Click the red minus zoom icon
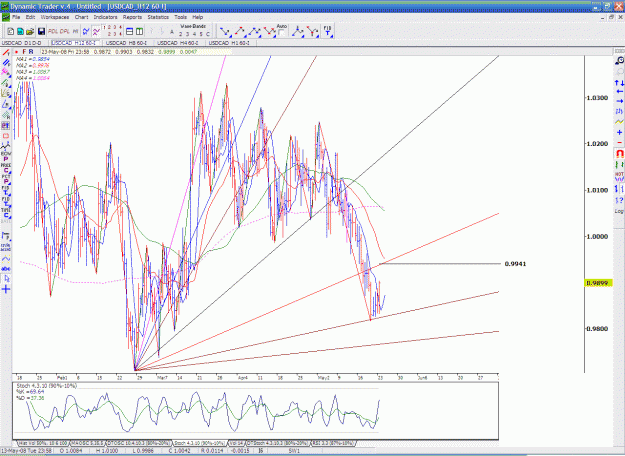The image size is (625, 456). (x=619, y=142)
